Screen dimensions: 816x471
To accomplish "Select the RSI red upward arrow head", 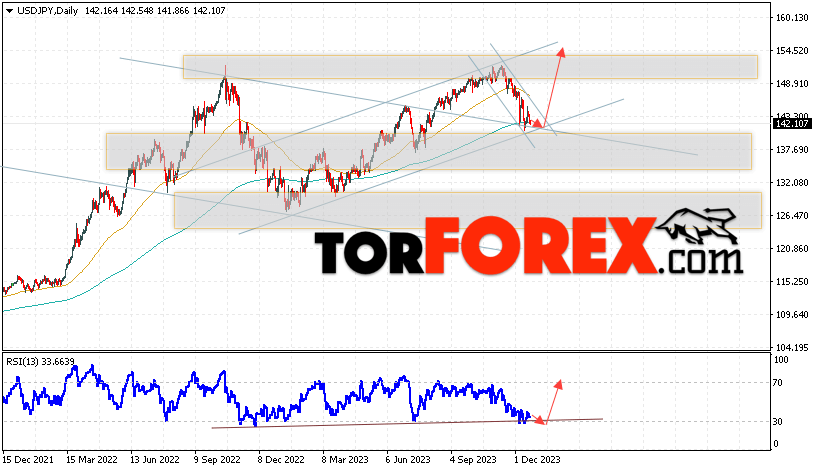I will (558, 385).
